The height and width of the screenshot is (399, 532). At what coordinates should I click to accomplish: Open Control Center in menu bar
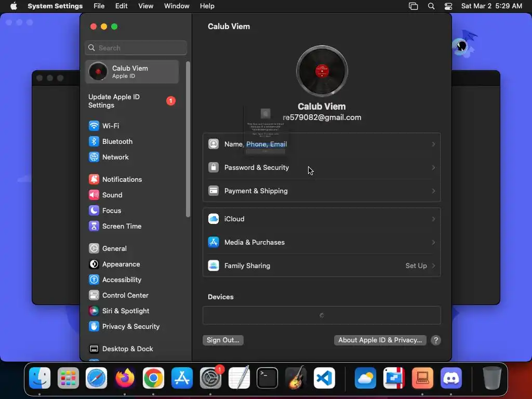[448, 6]
